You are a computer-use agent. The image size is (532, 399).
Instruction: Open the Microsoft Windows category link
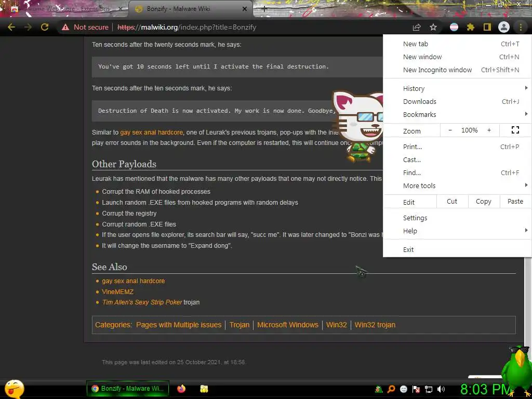pyautogui.click(x=288, y=325)
